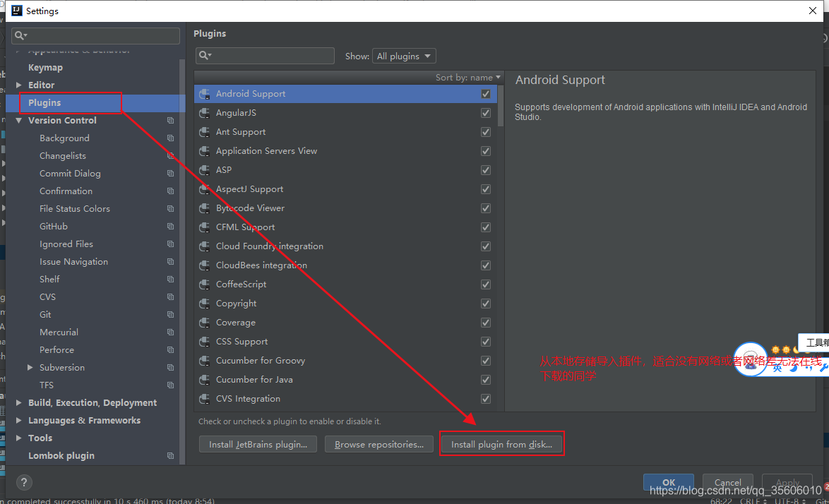The width and height of the screenshot is (829, 504).
Task: Uncheck Cloud Foundry integration checkbox
Action: [485, 246]
